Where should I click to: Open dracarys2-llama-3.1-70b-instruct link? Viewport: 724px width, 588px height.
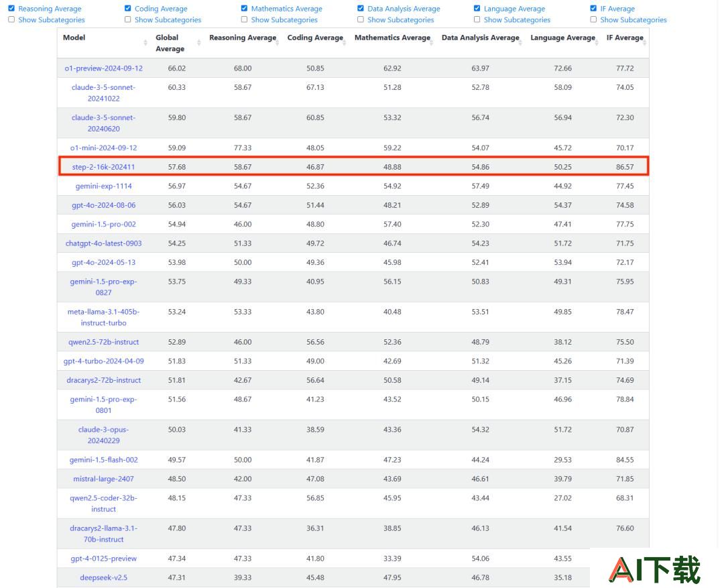pos(103,534)
